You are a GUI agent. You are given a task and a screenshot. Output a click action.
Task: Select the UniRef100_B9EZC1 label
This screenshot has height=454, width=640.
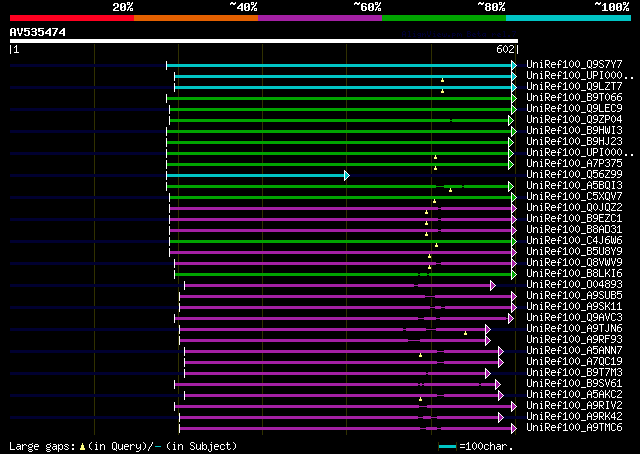tap(574, 219)
